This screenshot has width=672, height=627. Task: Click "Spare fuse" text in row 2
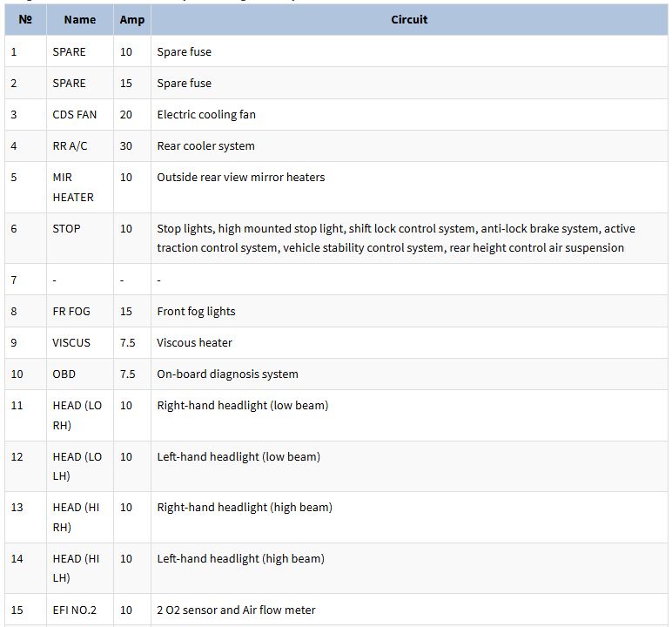coord(185,84)
